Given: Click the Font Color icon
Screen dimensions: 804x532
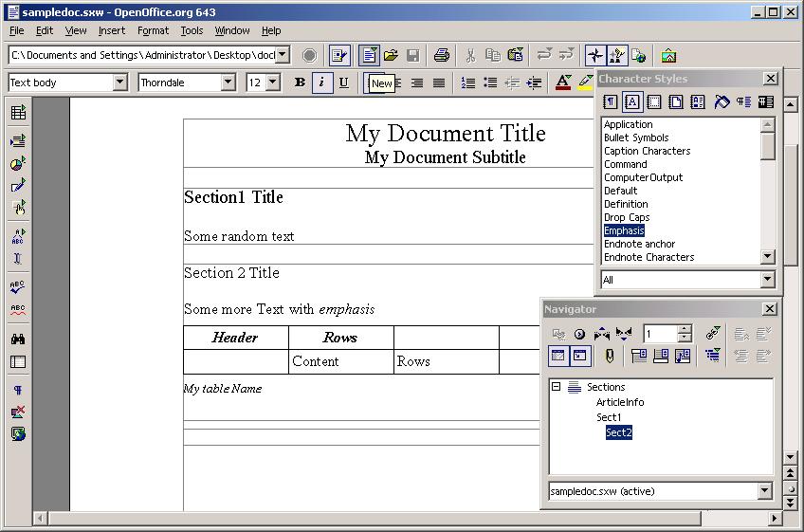Looking at the screenshot, I should pos(563,83).
